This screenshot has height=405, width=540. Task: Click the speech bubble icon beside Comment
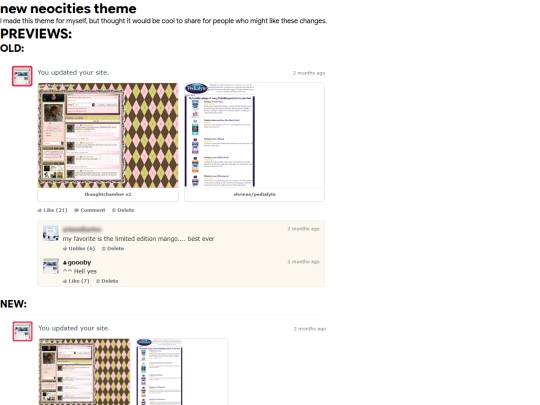tap(76, 210)
